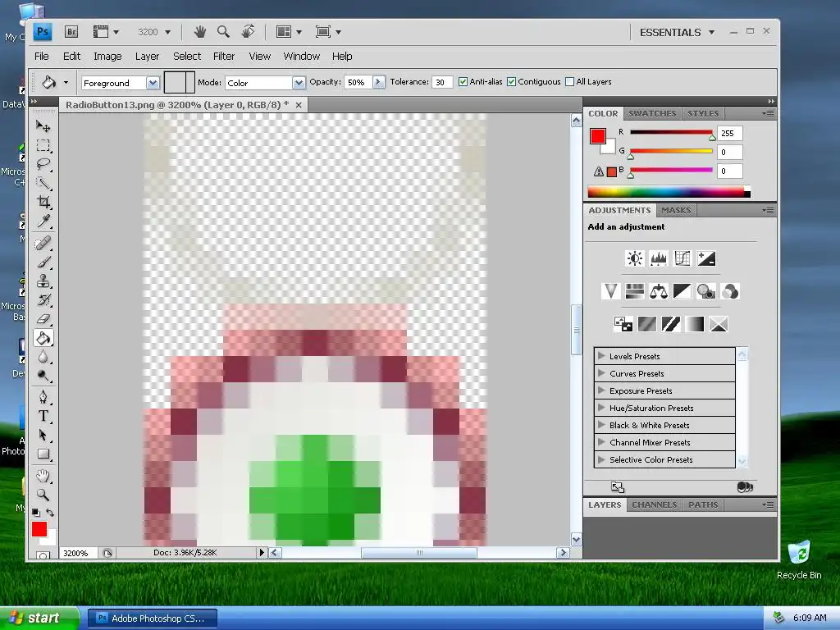Select the Blur tool
840x630 pixels.
(x=43, y=357)
